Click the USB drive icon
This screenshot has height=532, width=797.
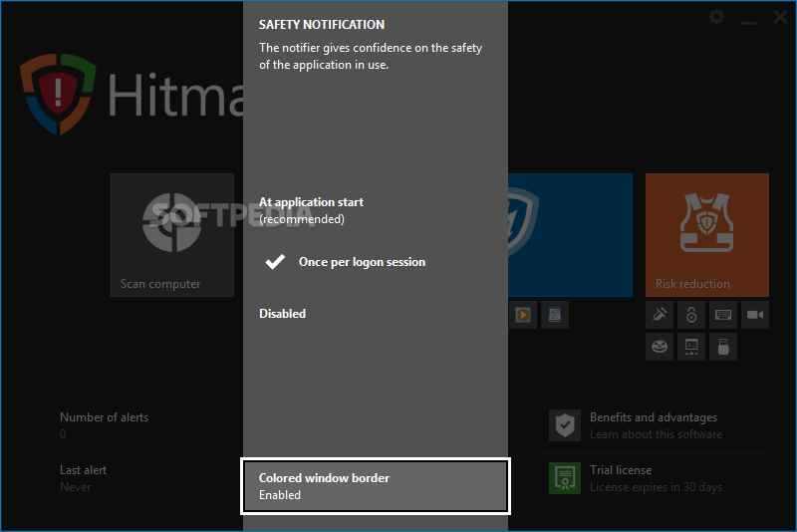[723, 347]
